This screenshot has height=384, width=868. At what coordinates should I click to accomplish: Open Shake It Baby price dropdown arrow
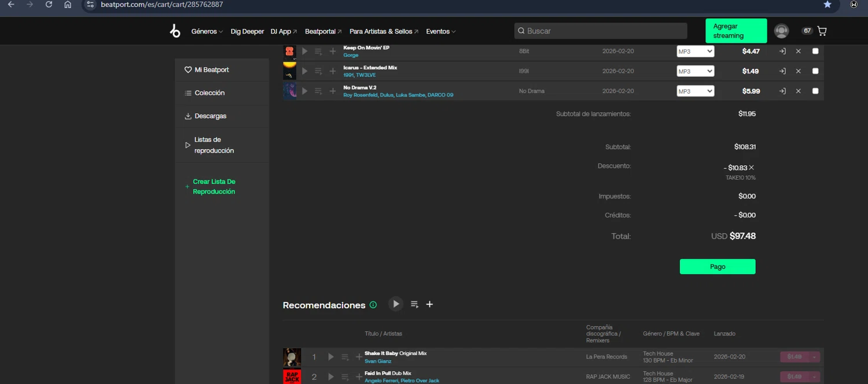(814, 357)
